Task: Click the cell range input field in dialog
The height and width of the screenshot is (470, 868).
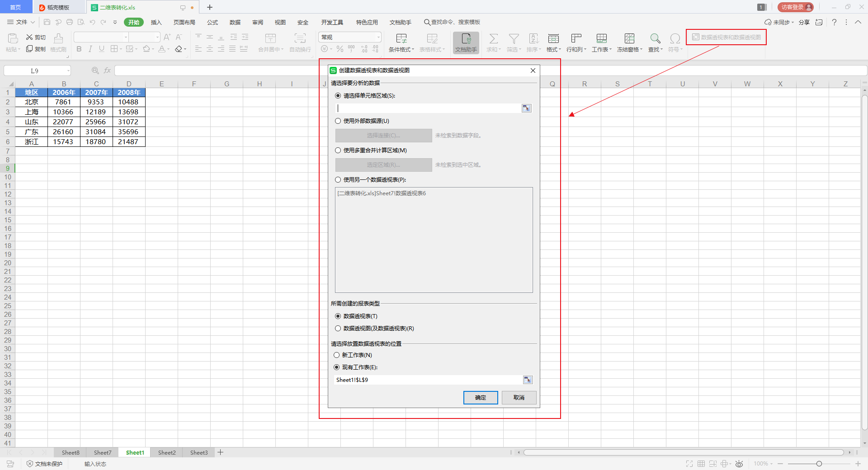Action: point(428,108)
